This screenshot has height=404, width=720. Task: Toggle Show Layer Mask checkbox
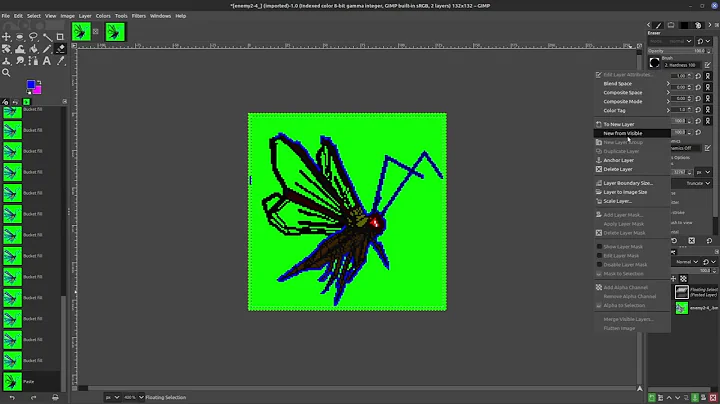click(599, 247)
